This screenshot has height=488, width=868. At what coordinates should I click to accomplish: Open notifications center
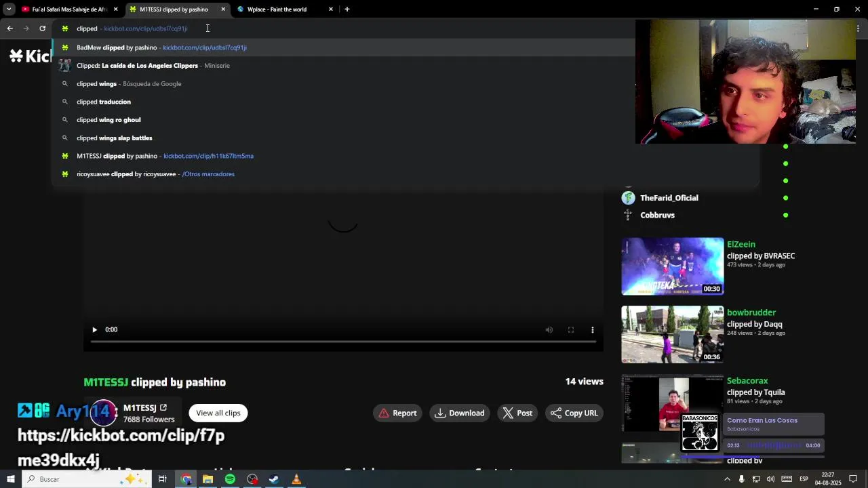[853, 479]
